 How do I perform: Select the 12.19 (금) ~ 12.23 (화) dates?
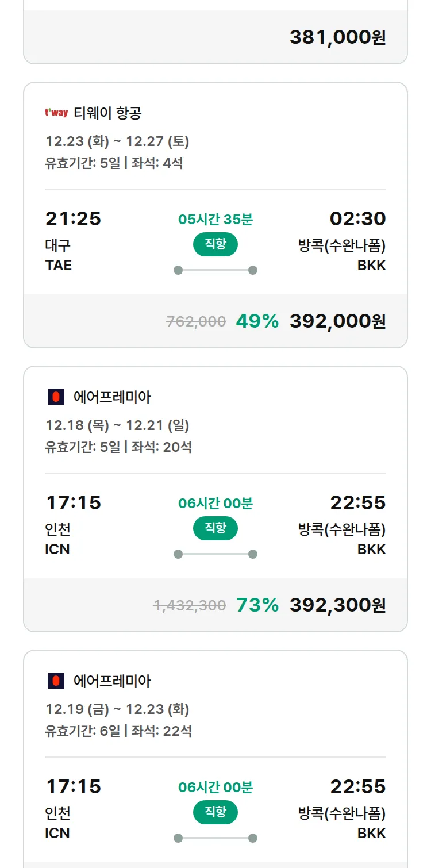point(117,709)
